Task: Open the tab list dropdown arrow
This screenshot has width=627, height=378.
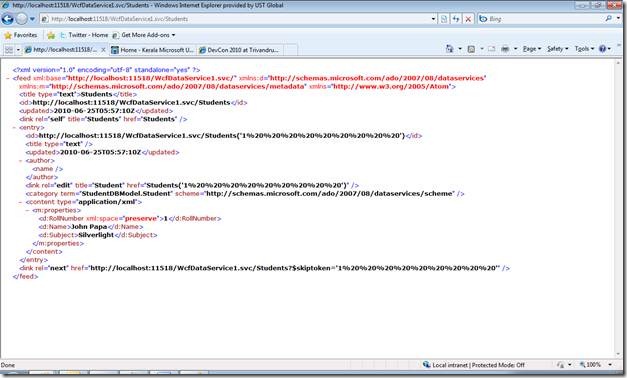Action: click(x=18, y=50)
